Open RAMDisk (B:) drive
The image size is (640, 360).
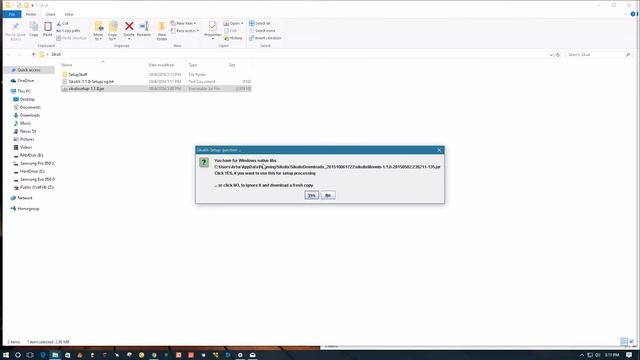(31, 156)
